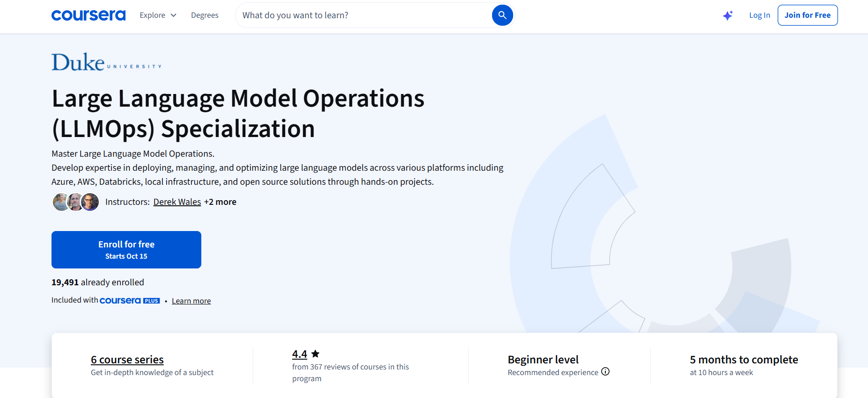Click the '5 months to complete' text
The width and height of the screenshot is (868, 398).
[744, 360]
